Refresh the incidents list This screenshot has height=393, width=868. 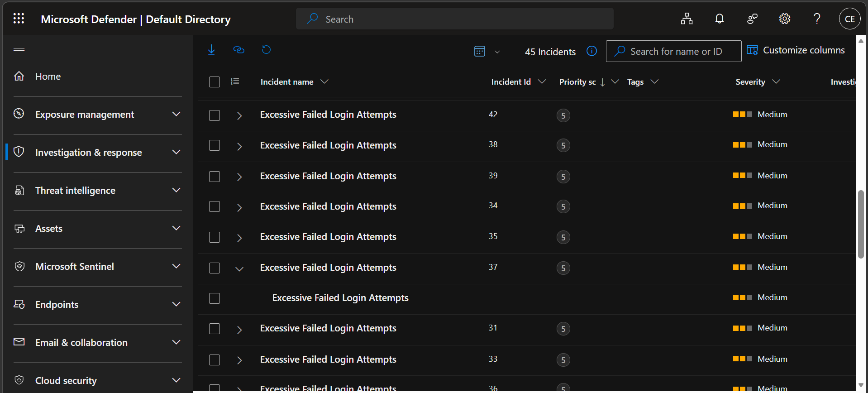coord(266,50)
